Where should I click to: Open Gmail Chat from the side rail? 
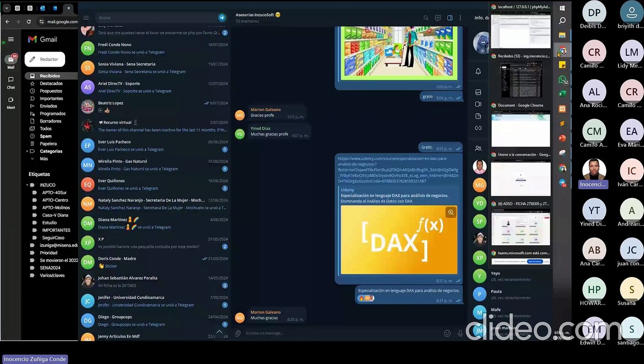coord(11,83)
